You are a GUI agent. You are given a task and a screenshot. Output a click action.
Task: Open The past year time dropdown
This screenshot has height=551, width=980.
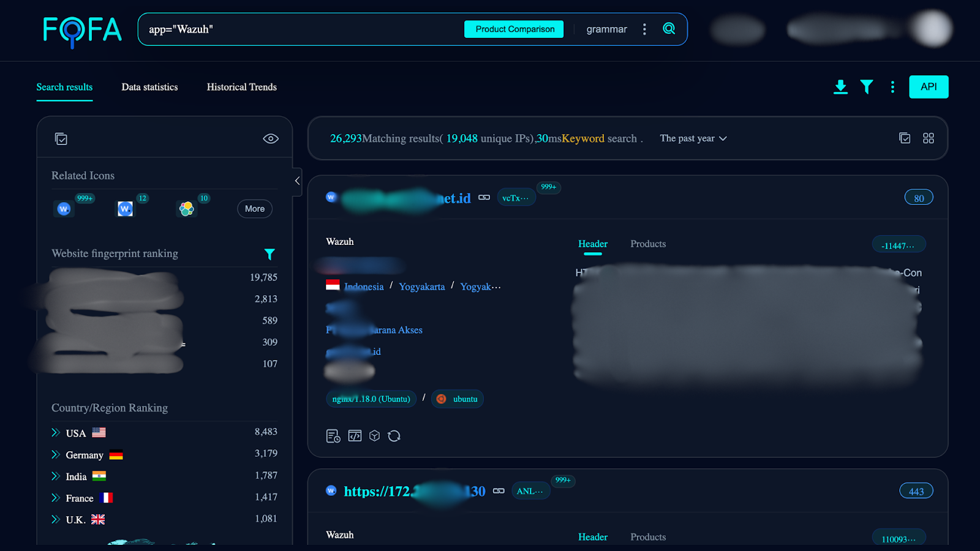pyautogui.click(x=693, y=138)
